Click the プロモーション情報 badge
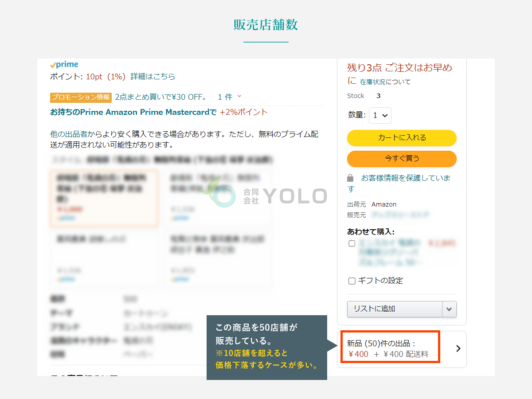Viewport: 532px width, 399px height. click(x=81, y=97)
